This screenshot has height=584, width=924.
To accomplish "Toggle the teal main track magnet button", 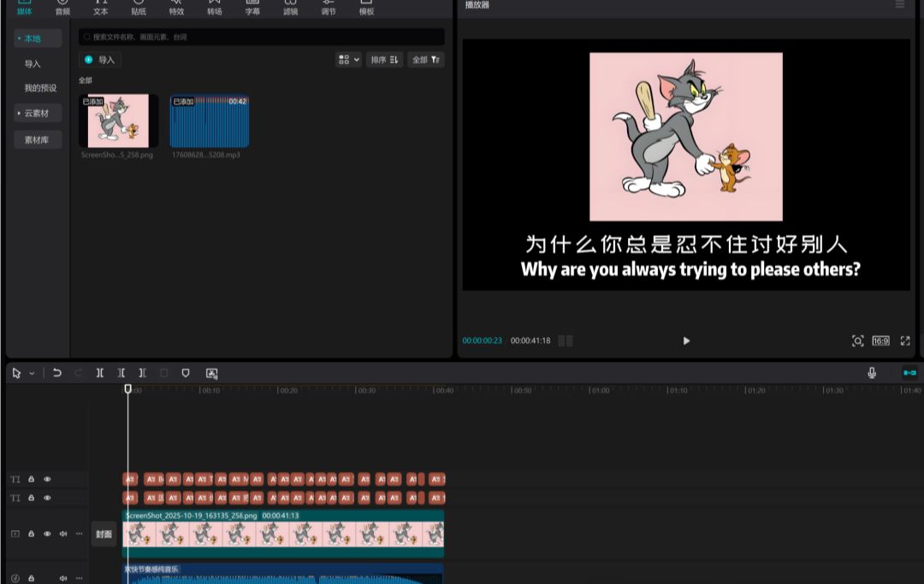I will tap(909, 373).
